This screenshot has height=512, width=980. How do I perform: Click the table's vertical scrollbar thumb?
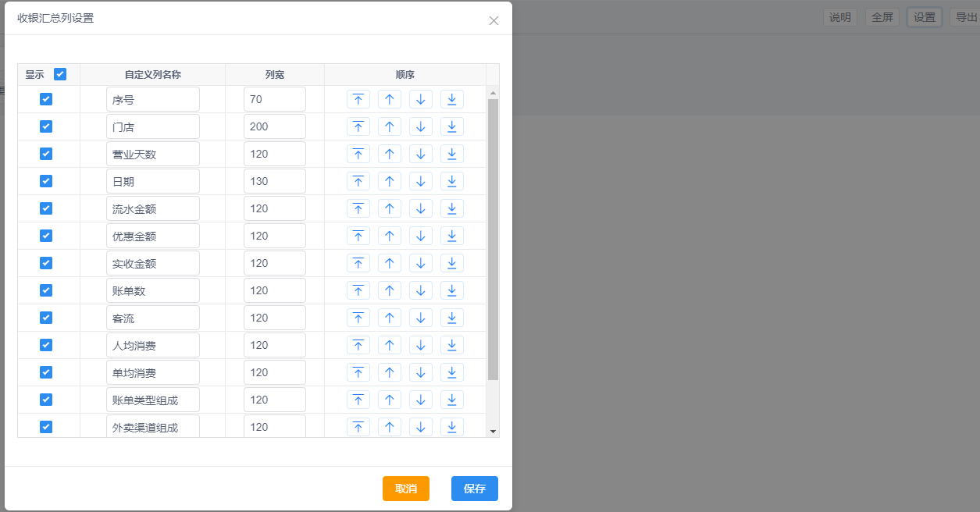(x=493, y=239)
